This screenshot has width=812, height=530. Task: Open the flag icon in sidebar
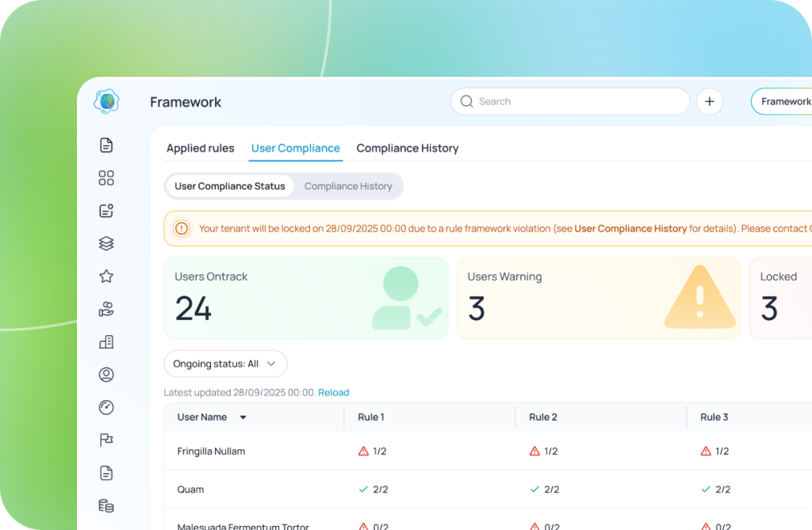(106, 440)
